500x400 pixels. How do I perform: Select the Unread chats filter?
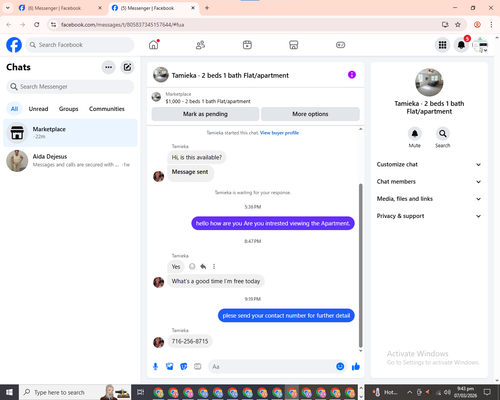click(x=38, y=109)
